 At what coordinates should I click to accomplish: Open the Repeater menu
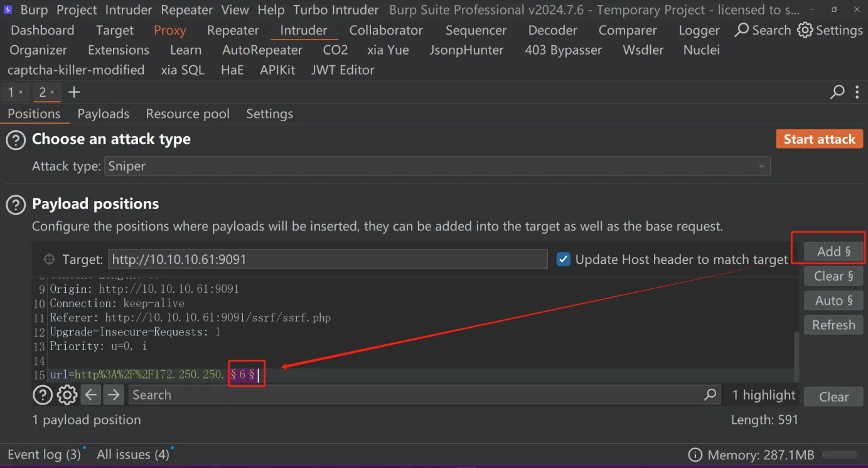click(187, 10)
